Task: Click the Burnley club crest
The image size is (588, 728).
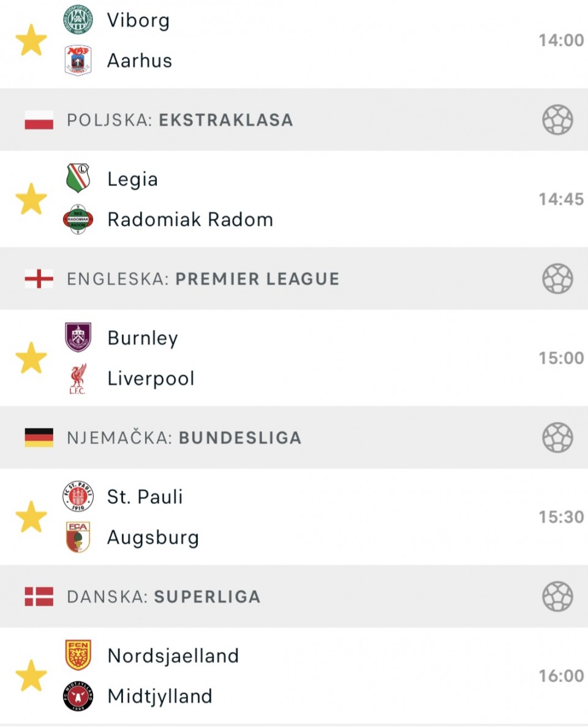Action: [78, 337]
